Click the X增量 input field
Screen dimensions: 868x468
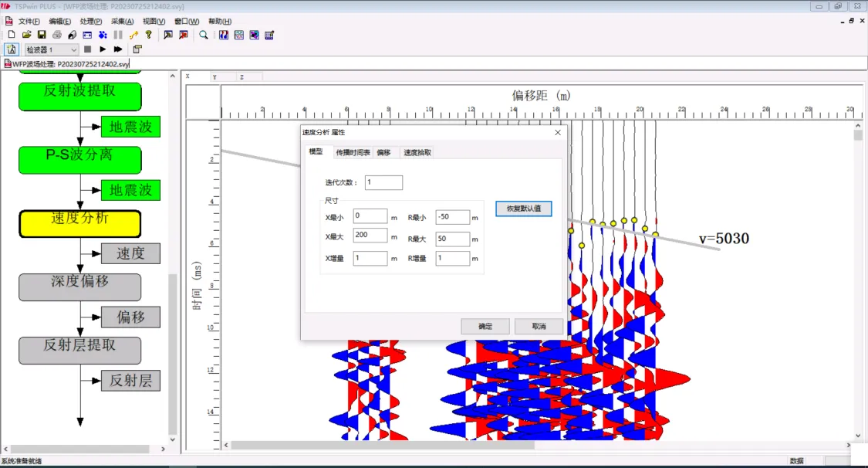[370, 258]
